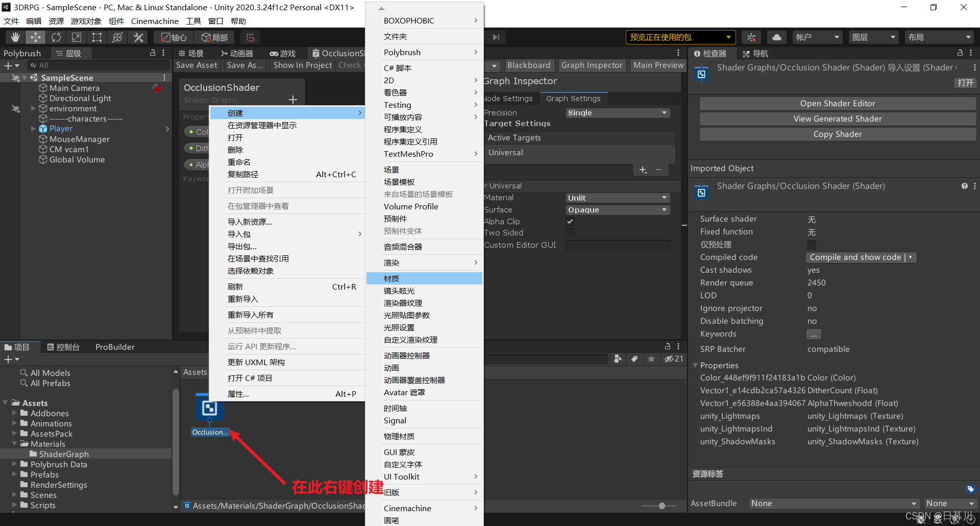Select the Rect transform tool

[97, 37]
